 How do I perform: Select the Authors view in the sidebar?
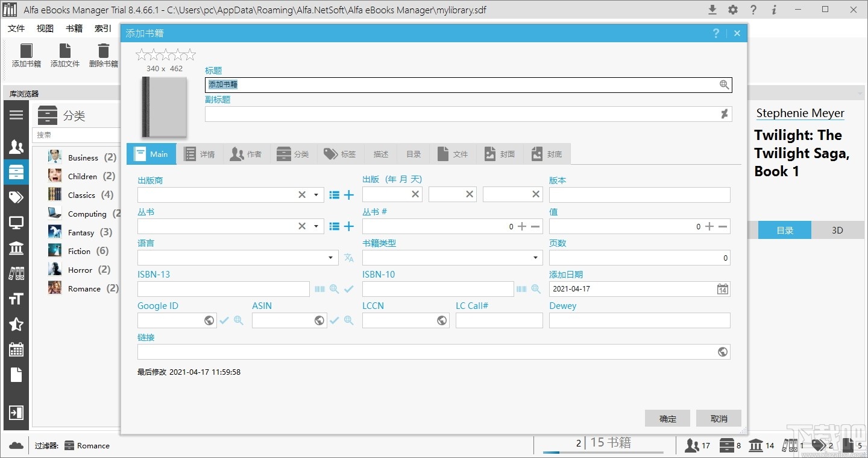point(16,146)
